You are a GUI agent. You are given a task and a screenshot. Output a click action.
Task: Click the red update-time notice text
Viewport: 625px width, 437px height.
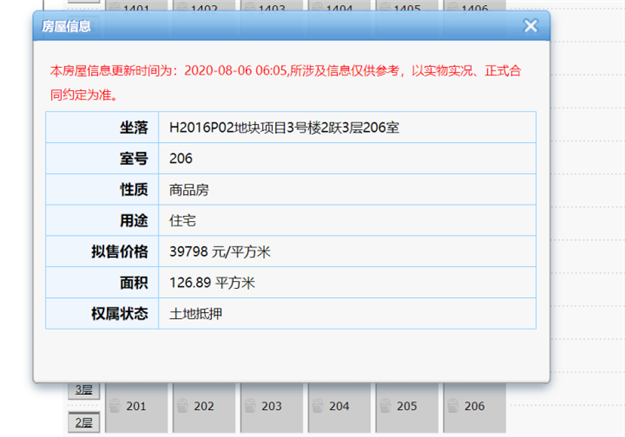(285, 83)
